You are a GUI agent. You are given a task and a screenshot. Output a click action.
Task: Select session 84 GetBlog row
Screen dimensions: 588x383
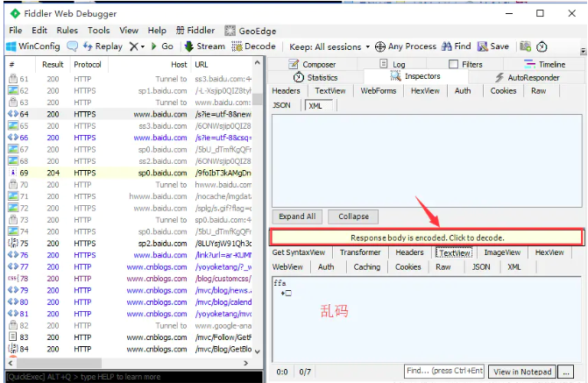click(130, 349)
